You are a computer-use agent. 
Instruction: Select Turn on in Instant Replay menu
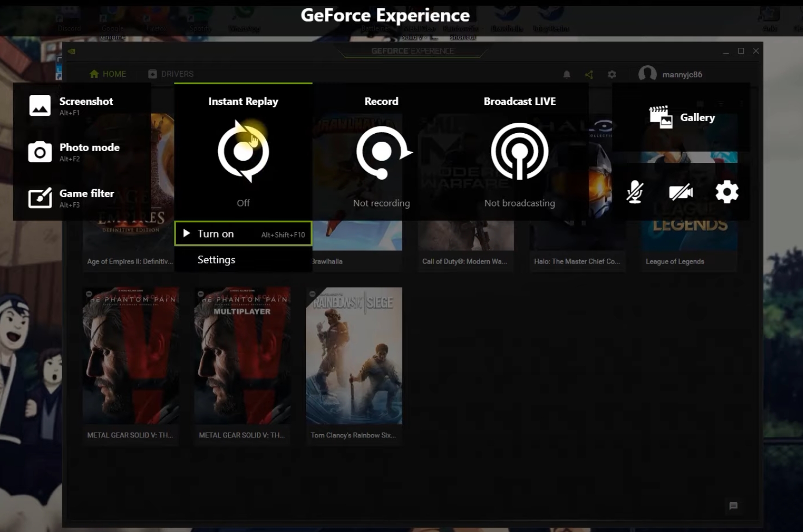243,234
